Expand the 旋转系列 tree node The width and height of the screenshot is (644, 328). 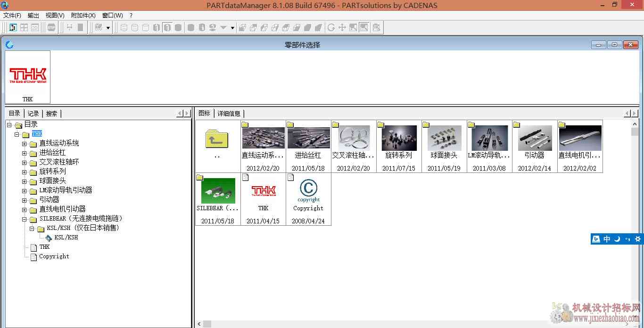tap(25, 172)
